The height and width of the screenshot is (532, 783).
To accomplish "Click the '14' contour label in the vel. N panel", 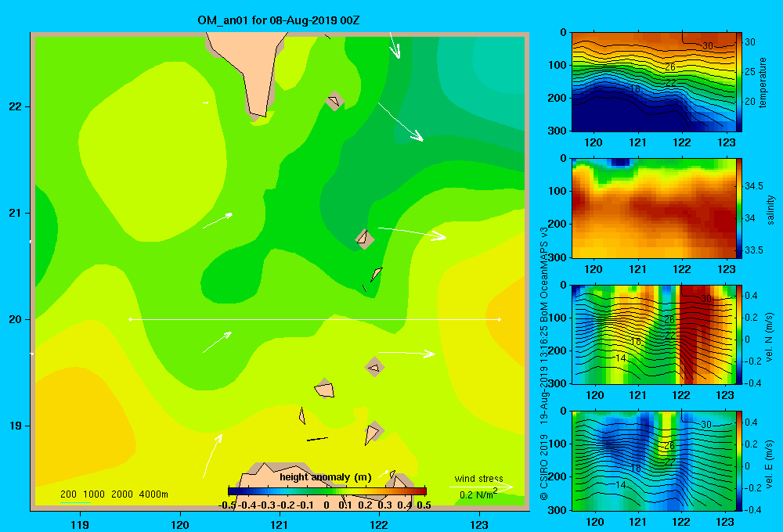I will (x=620, y=358).
